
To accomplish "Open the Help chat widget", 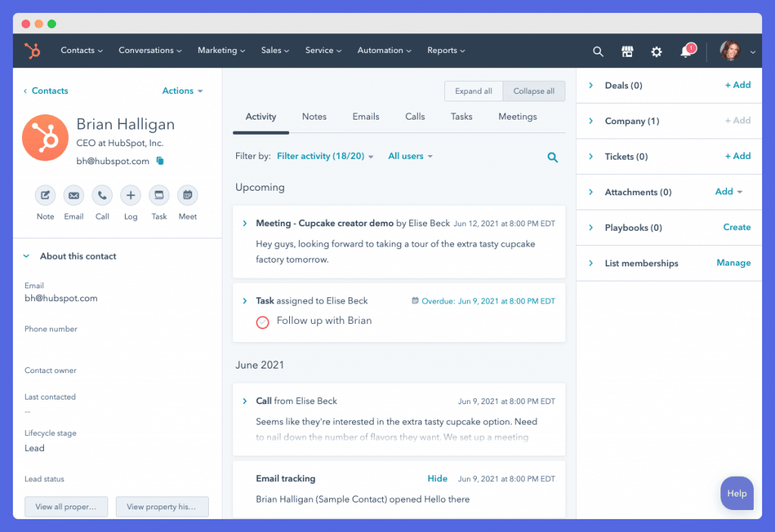I will (x=737, y=493).
